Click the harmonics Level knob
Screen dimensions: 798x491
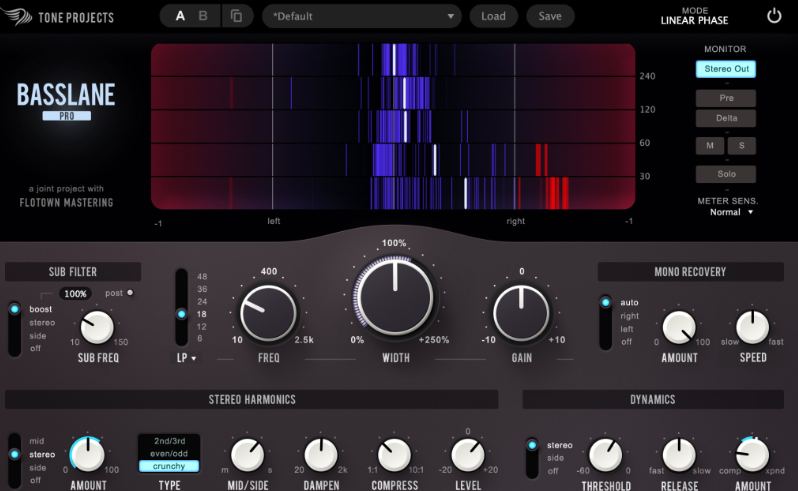point(468,454)
